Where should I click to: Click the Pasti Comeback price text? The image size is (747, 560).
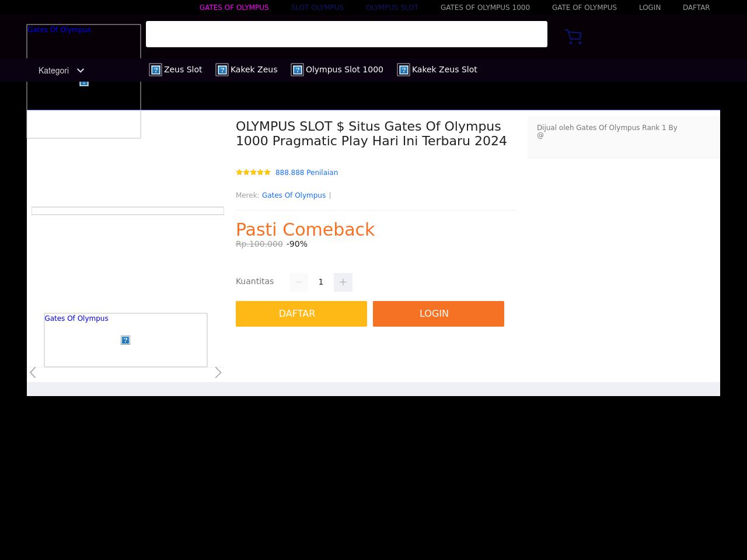tap(305, 229)
